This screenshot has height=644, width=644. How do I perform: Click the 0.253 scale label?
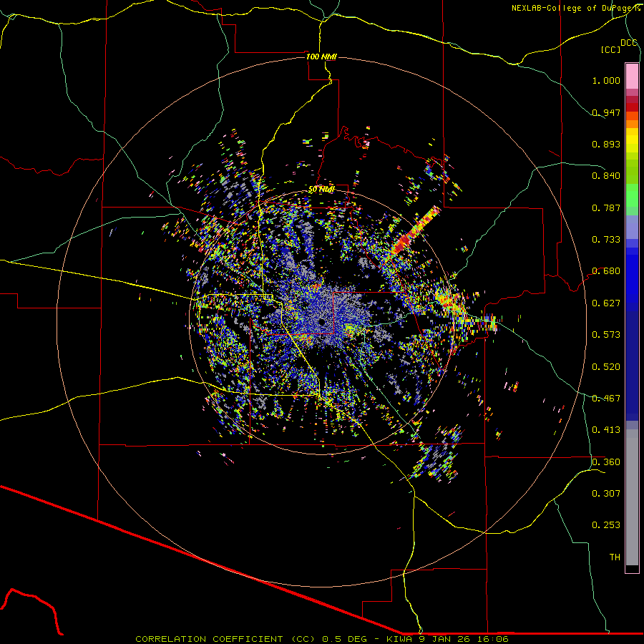pos(606,525)
